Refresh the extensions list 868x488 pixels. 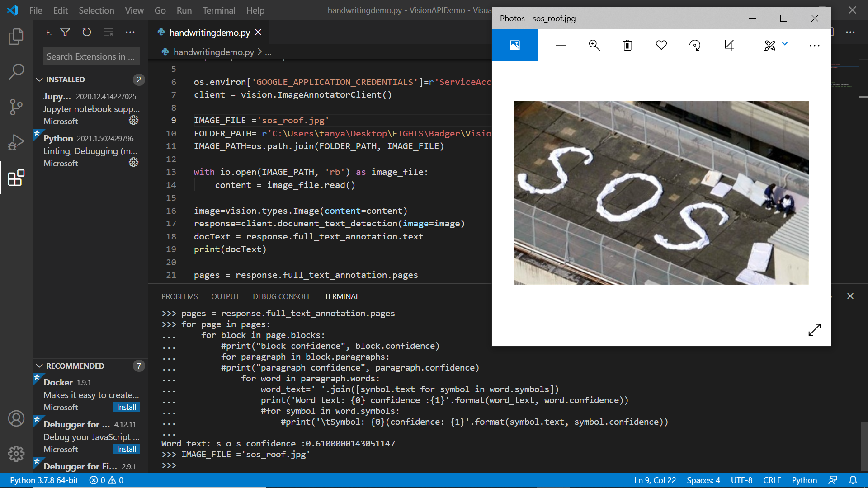pyautogui.click(x=86, y=32)
